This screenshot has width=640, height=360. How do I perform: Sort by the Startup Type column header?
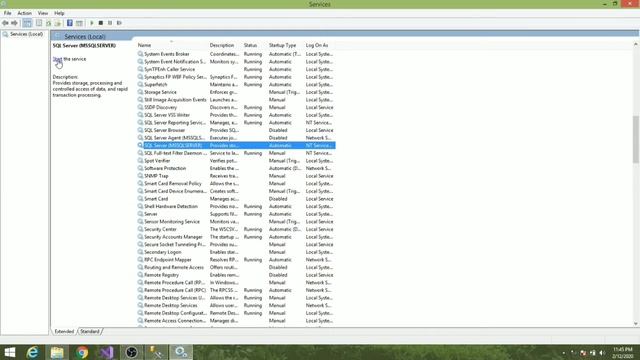click(285, 45)
